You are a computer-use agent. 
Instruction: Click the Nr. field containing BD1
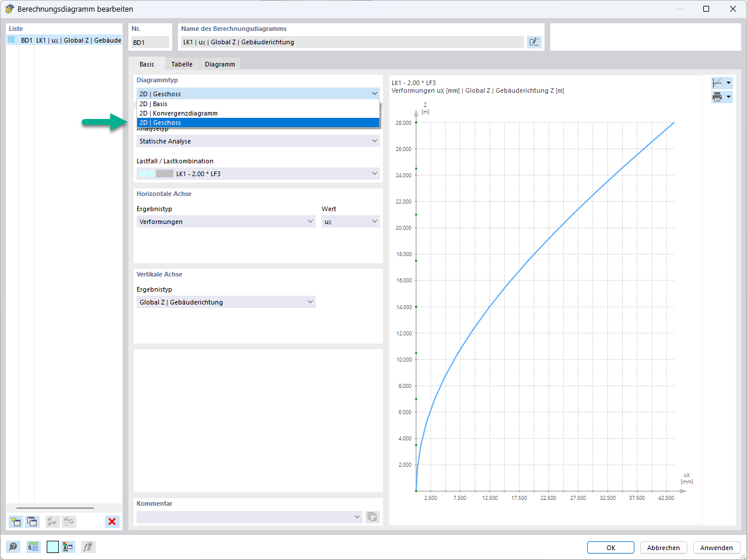(x=150, y=42)
